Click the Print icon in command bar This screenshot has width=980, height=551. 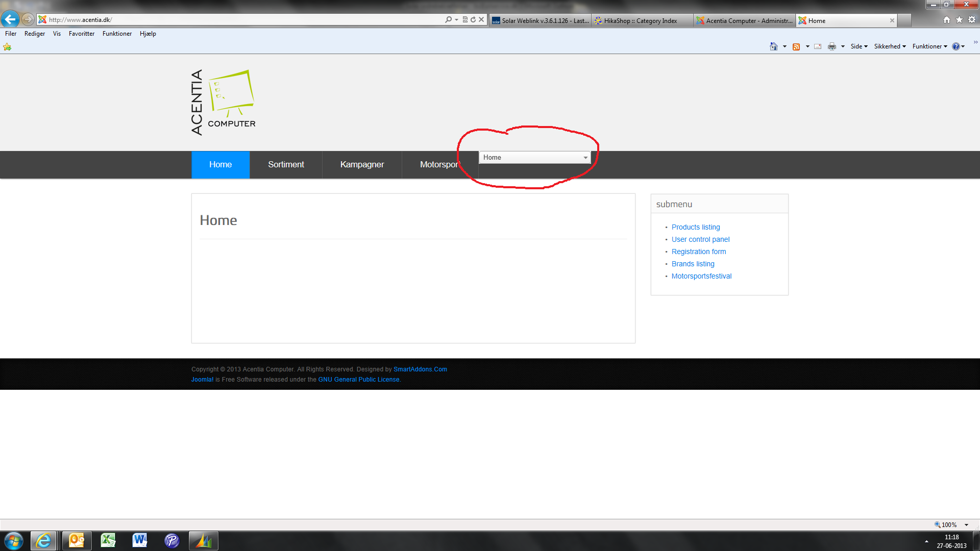[832, 46]
